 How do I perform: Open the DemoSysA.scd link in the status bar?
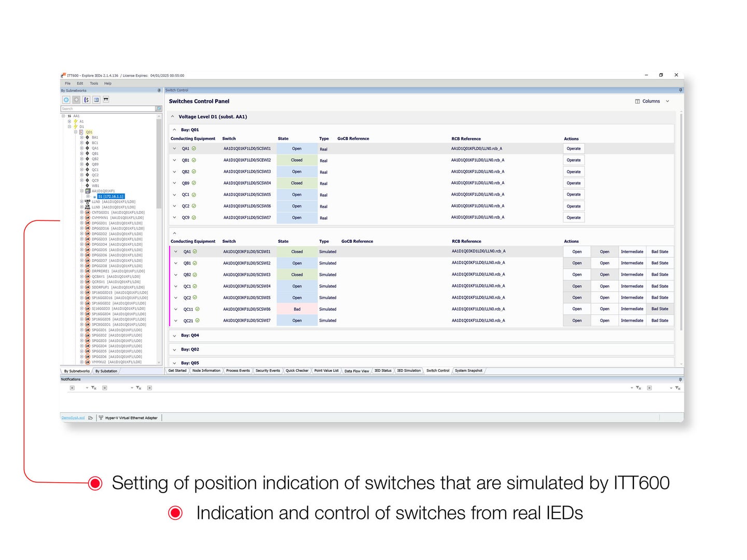click(72, 417)
